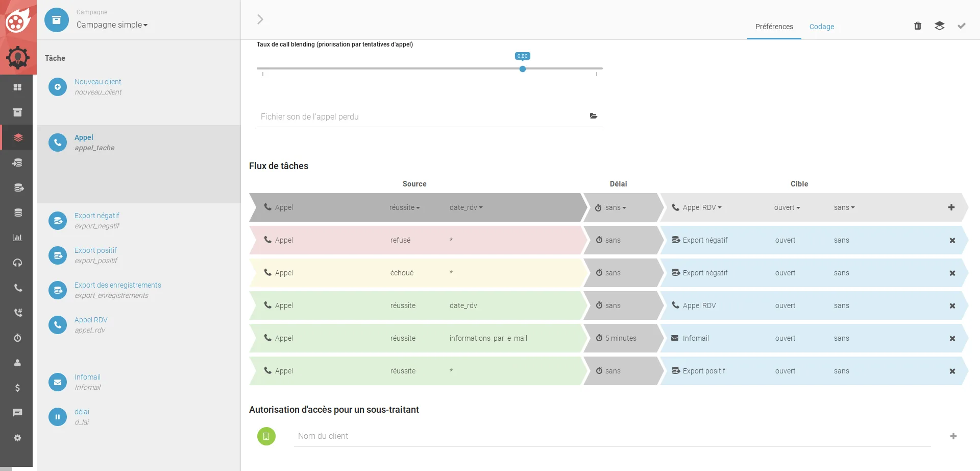Switch to the Préférences tab
The height and width of the screenshot is (471, 980).
774,27
